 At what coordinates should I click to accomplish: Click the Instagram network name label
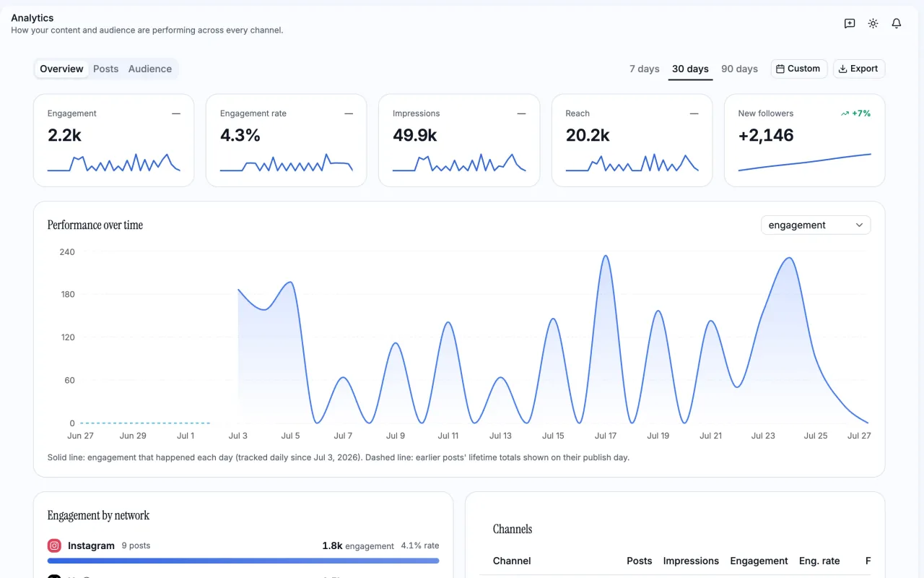click(x=91, y=545)
